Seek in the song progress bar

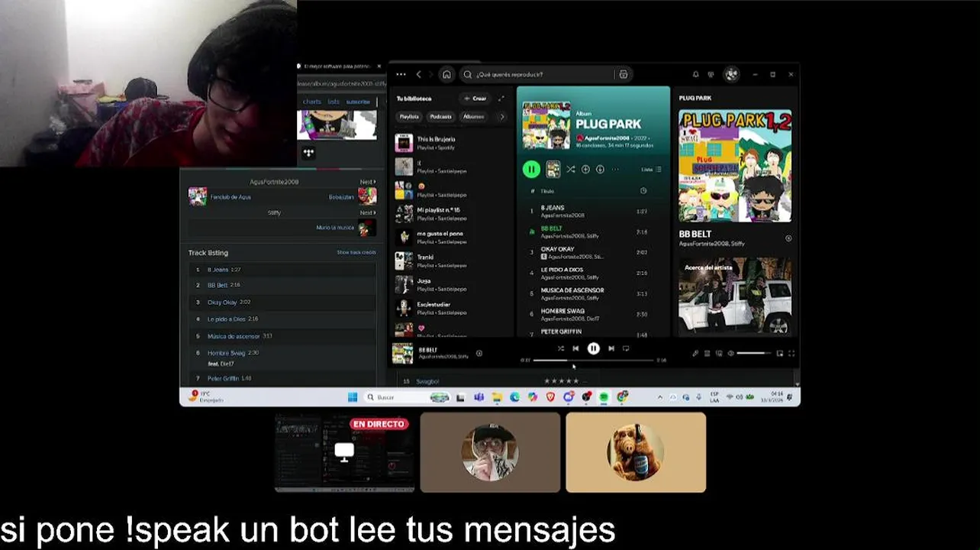point(593,360)
